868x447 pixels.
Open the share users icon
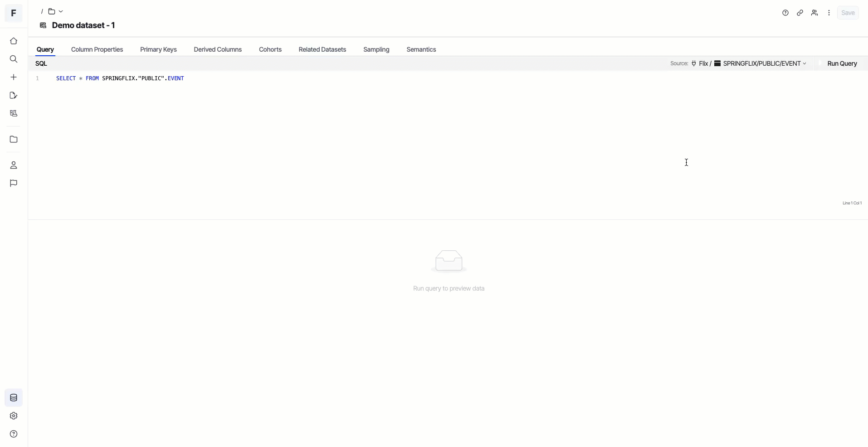coord(814,13)
